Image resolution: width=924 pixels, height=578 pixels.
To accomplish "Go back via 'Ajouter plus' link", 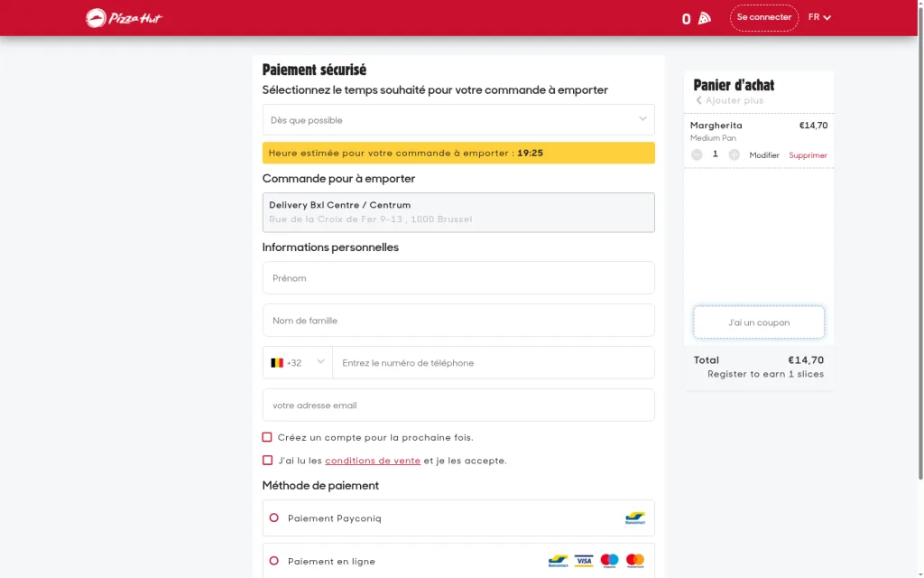I will (730, 100).
